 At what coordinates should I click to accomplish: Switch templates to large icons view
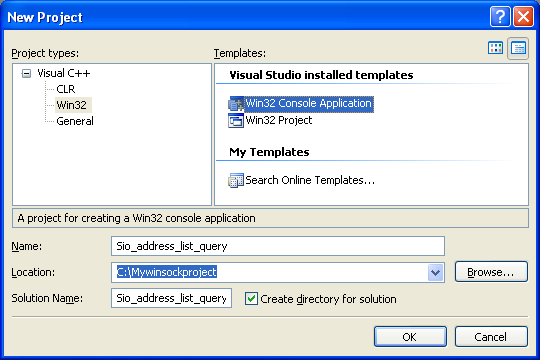click(495, 48)
